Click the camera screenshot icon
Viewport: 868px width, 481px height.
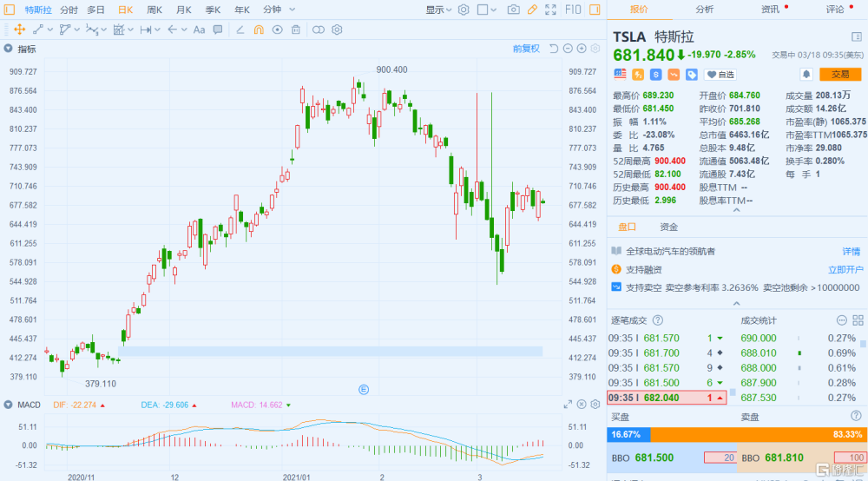[513, 10]
